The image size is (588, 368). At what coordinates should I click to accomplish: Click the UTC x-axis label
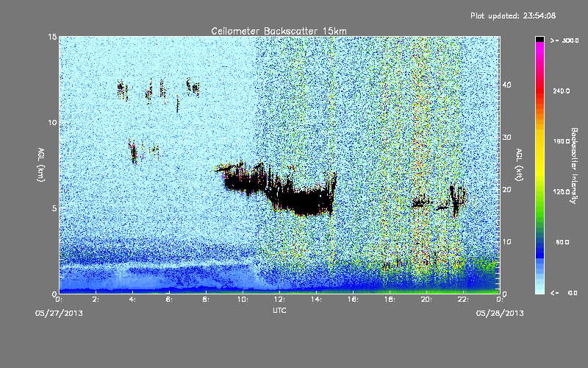279,310
